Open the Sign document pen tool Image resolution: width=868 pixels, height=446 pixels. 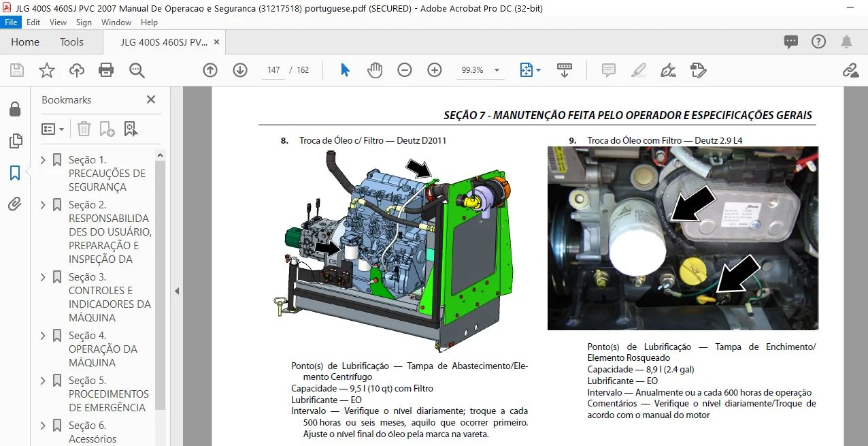coord(668,70)
